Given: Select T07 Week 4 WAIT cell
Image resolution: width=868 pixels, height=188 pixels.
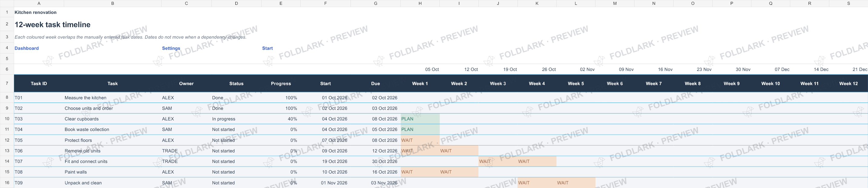Looking at the screenshot, I should [537, 161].
